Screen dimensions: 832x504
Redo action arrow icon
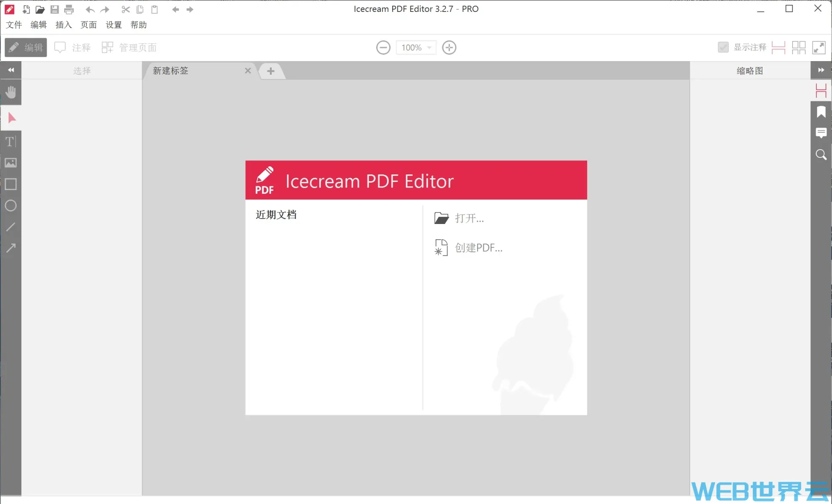[x=105, y=9]
